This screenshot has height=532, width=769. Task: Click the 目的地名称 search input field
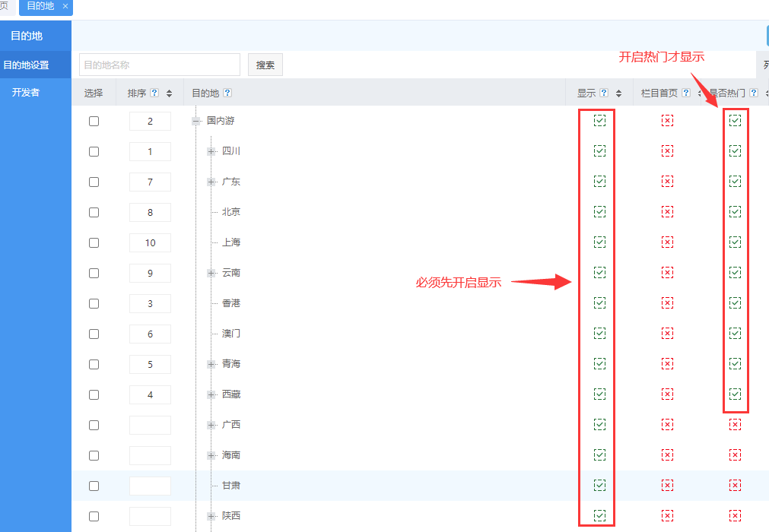coord(160,65)
